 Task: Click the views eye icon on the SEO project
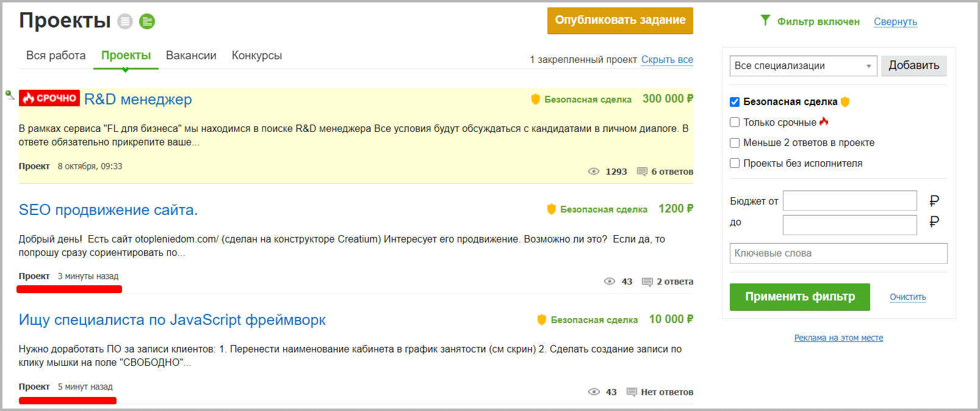pyautogui.click(x=610, y=281)
